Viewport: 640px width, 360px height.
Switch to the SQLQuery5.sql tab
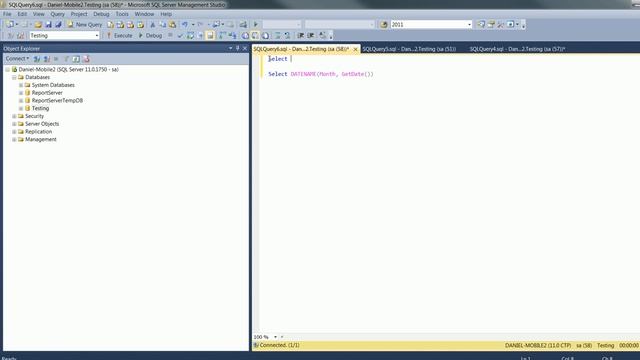[x=409, y=49]
